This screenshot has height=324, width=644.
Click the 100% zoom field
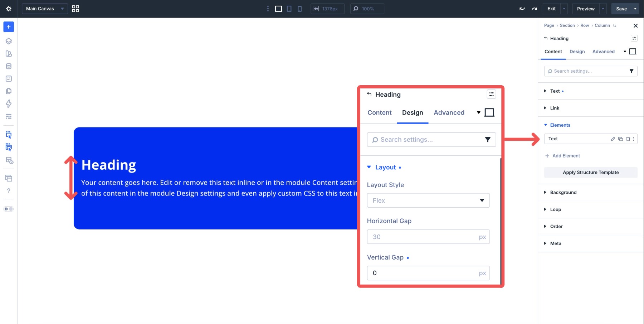coord(367,9)
